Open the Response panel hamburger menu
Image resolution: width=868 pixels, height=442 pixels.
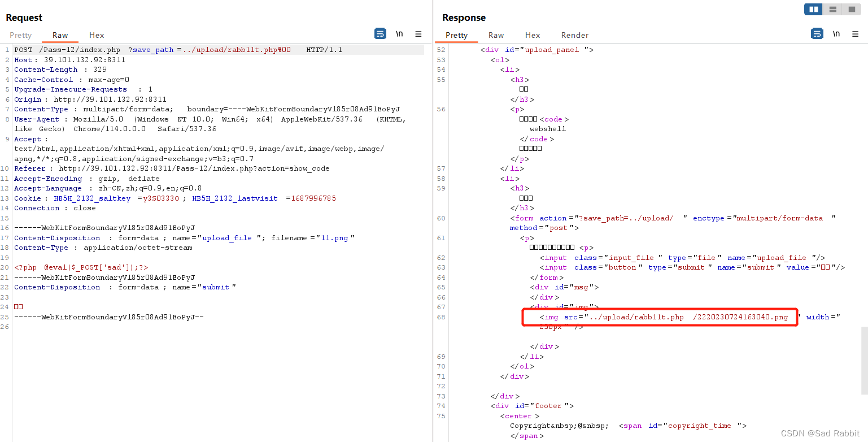pos(854,34)
